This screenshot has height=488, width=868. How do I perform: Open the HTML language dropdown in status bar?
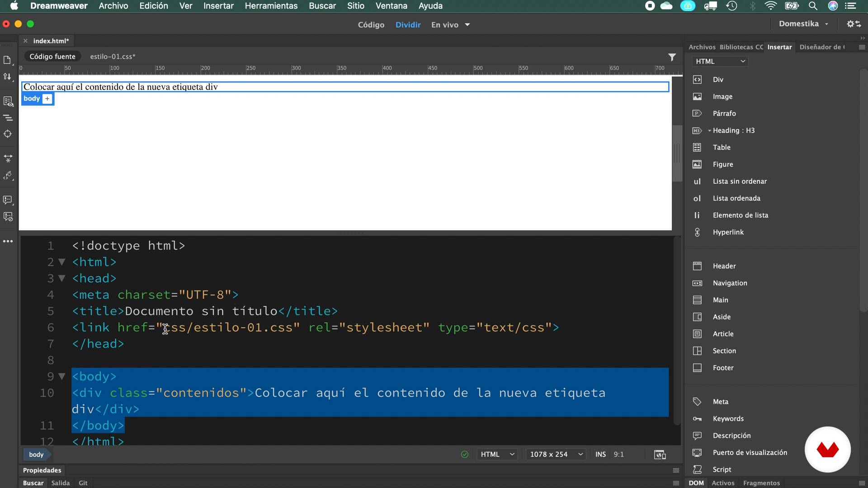(497, 455)
